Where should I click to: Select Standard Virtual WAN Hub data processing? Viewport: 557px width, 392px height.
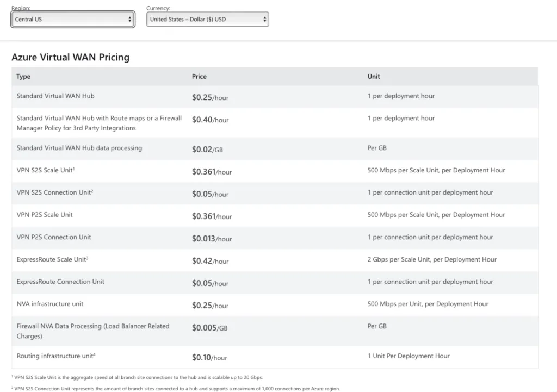pyautogui.click(x=79, y=148)
